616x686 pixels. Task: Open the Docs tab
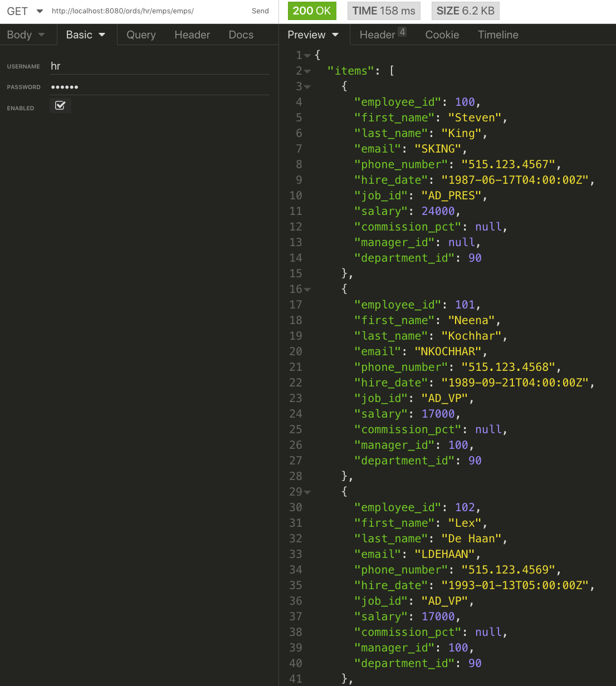[241, 35]
